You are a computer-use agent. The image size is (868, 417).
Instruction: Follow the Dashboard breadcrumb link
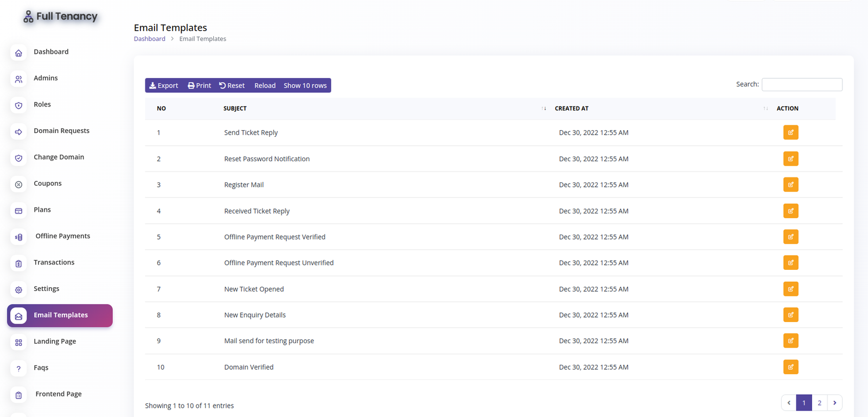(x=150, y=39)
